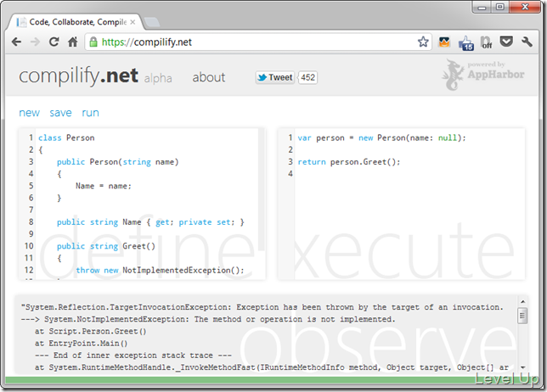
Task: Click the output pane scroll up arrow
Action: click(522, 301)
